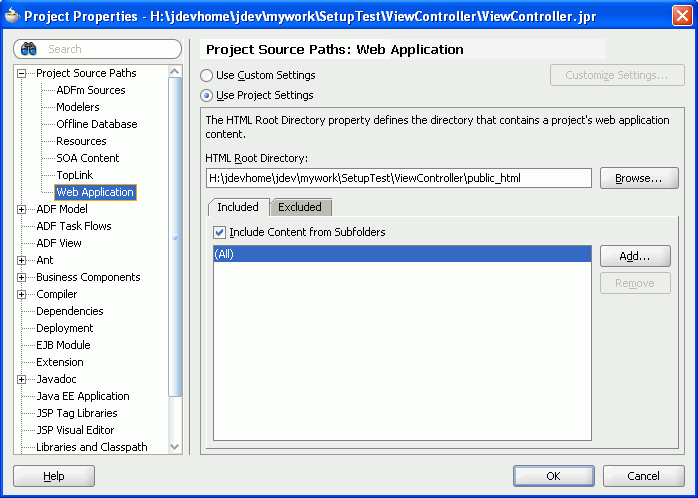Click the JDeveloper title bar app icon
Screen dimensions: 698x498
tap(12, 16)
